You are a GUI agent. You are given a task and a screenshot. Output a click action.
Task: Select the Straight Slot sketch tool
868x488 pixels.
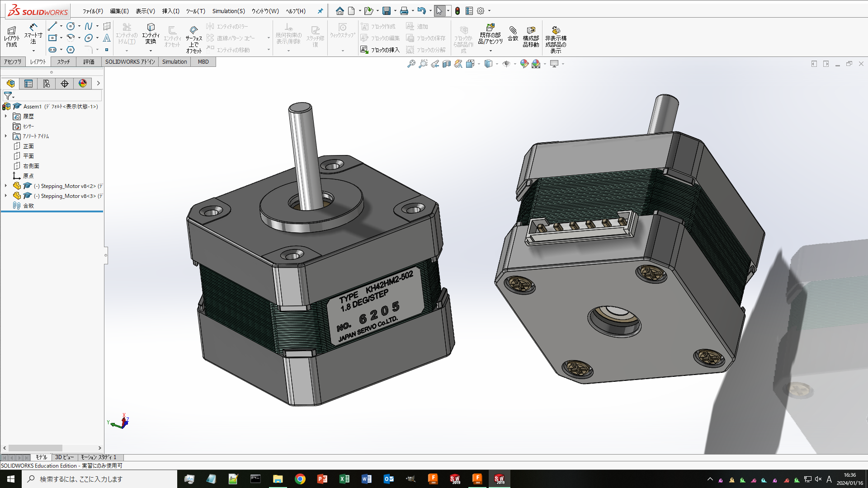52,50
